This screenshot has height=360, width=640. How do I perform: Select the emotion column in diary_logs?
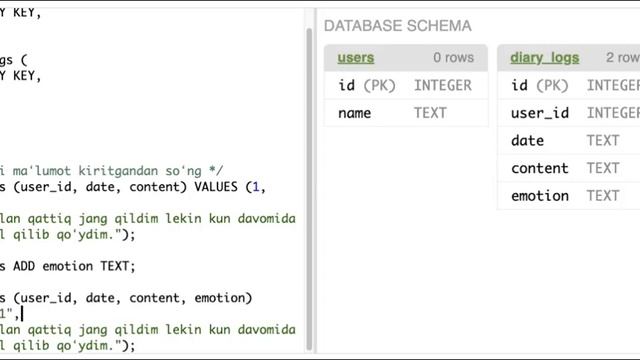tap(569, 196)
